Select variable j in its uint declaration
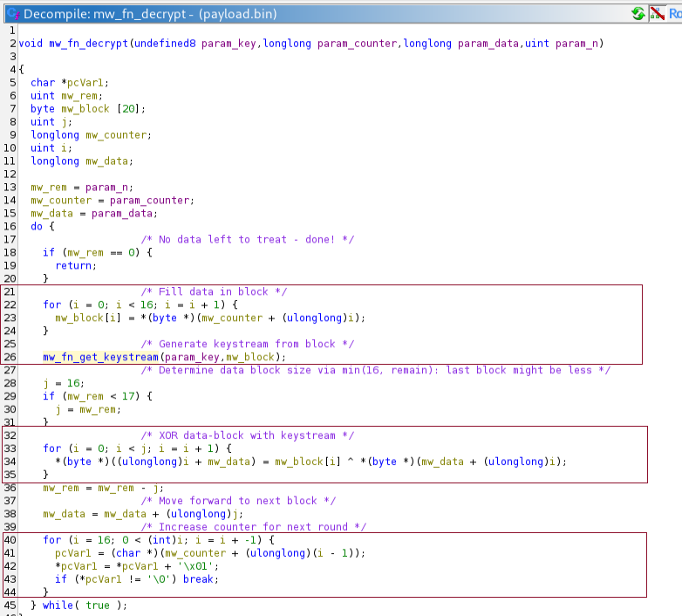The height and width of the screenshot is (616, 682). click(64, 122)
